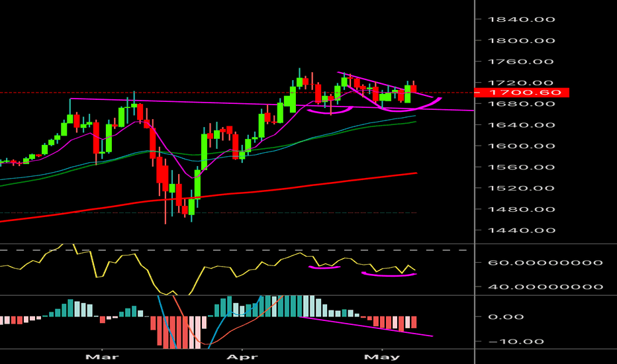Select the 1600.00 price axis label
Screen dimensions: 617x364
tap(522, 146)
